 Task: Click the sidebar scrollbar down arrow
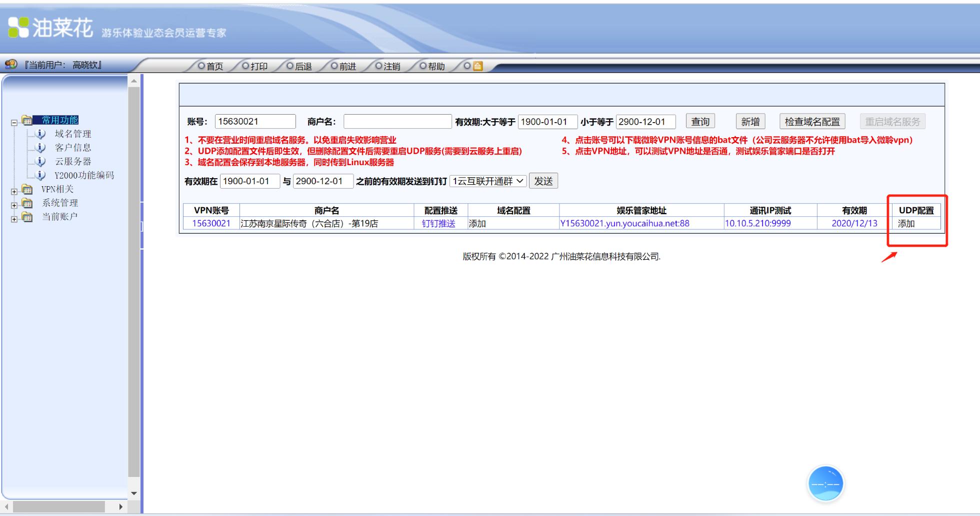(134, 493)
